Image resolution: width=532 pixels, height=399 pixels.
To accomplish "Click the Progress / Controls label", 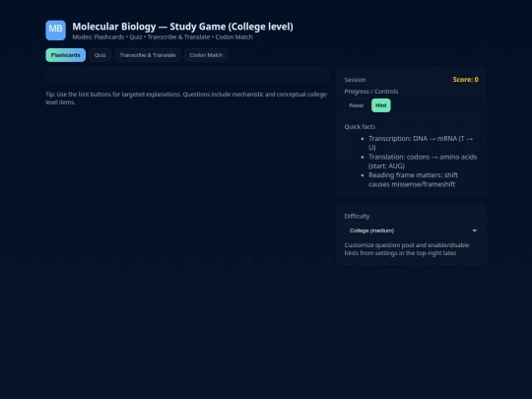I will coord(371,92).
